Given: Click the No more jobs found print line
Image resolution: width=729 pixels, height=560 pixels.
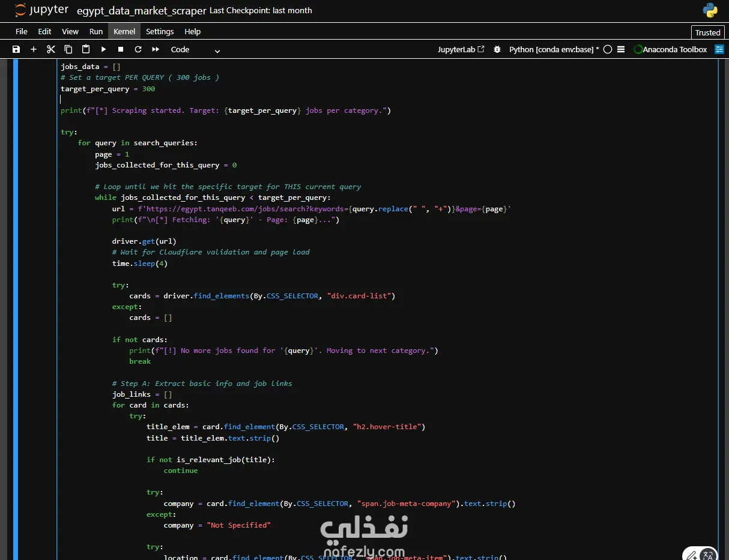Looking at the screenshot, I should click(x=283, y=351).
